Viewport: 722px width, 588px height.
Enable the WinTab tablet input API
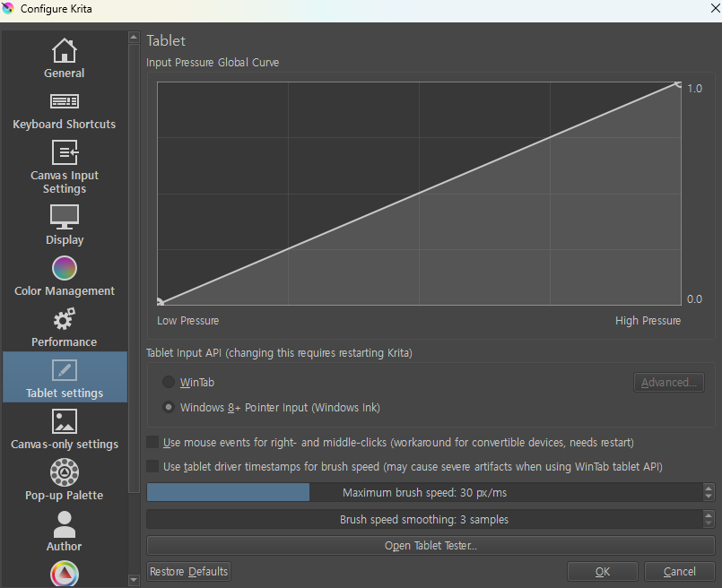(168, 382)
